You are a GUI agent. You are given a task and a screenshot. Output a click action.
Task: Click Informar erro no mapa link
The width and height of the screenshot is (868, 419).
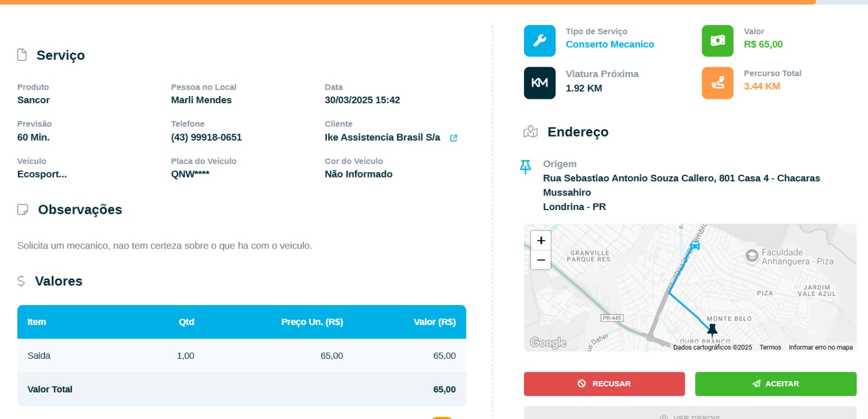(x=820, y=347)
